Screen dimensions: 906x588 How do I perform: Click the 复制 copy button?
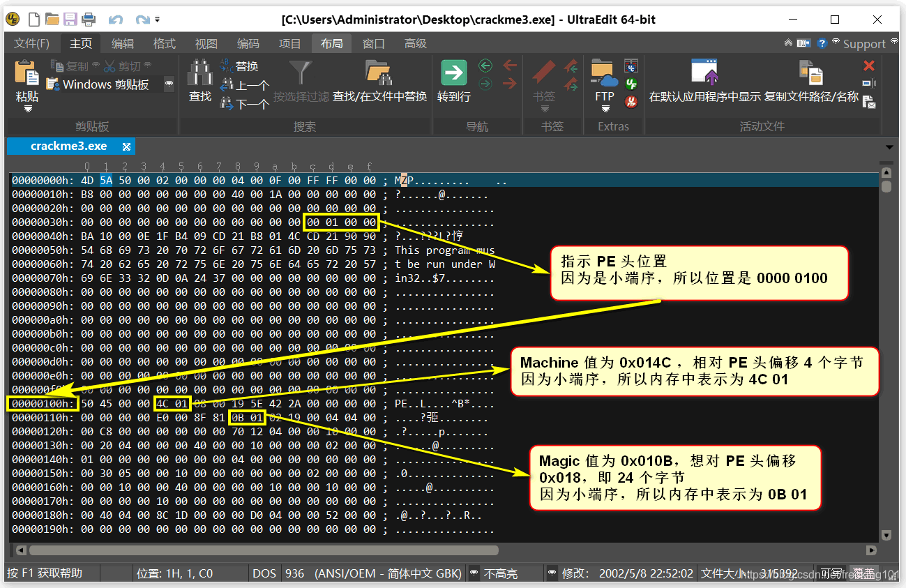point(70,66)
